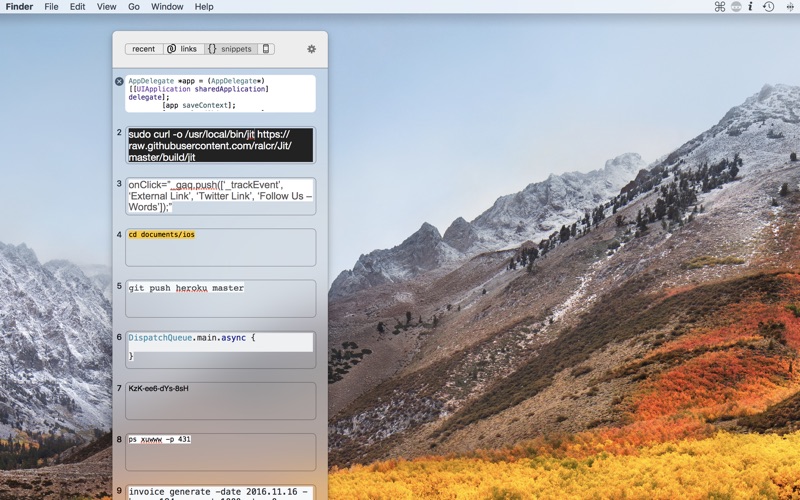Open the phone device tab icon
The height and width of the screenshot is (500, 800).
click(266, 49)
